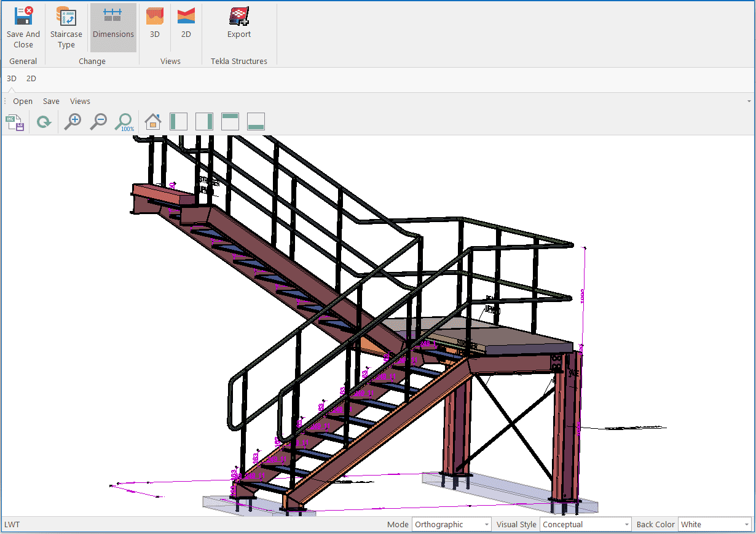Click the save as image icon
The height and width of the screenshot is (534, 756).
tap(15, 122)
